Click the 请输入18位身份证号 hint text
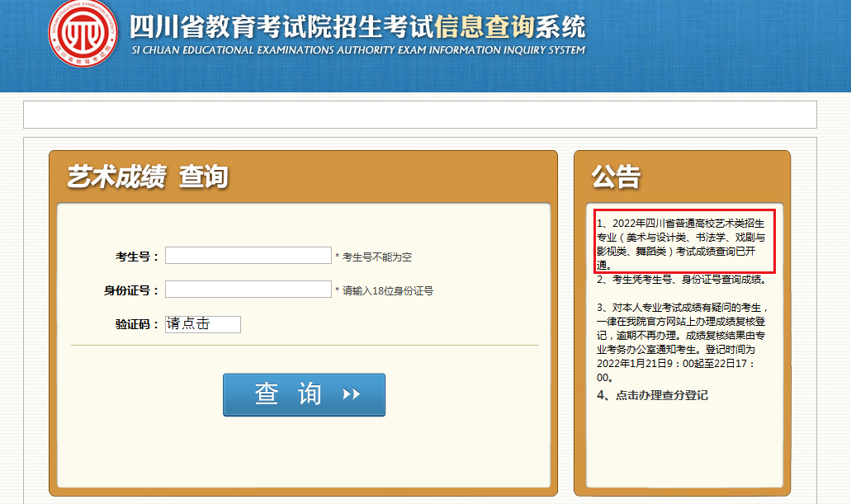The image size is (851, 504). click(x=385, y=291)
